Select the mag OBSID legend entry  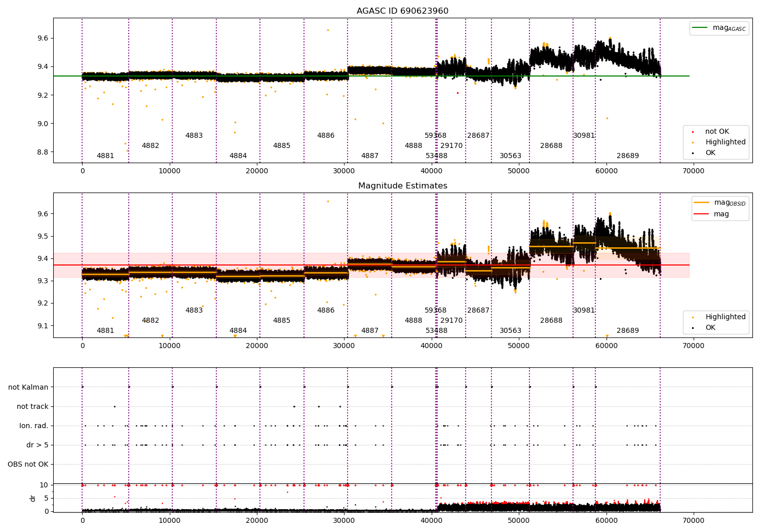(x=719, y=203)
